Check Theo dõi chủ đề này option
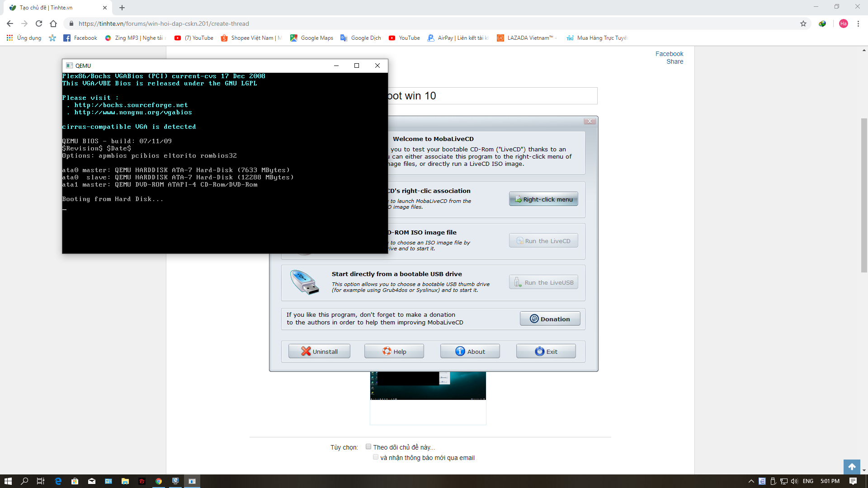The image size is (868, 488). click(x=368, y=447)
